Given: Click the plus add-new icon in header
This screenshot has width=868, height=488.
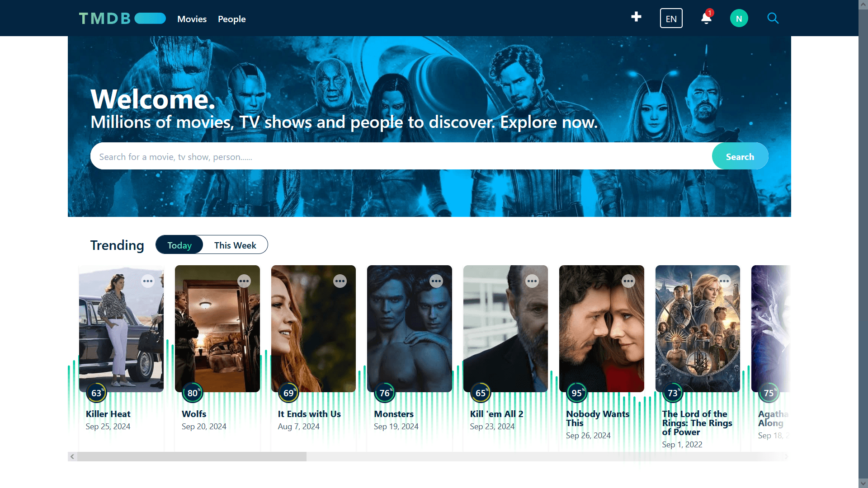Looking at the screenshot, I should (636, 17).
